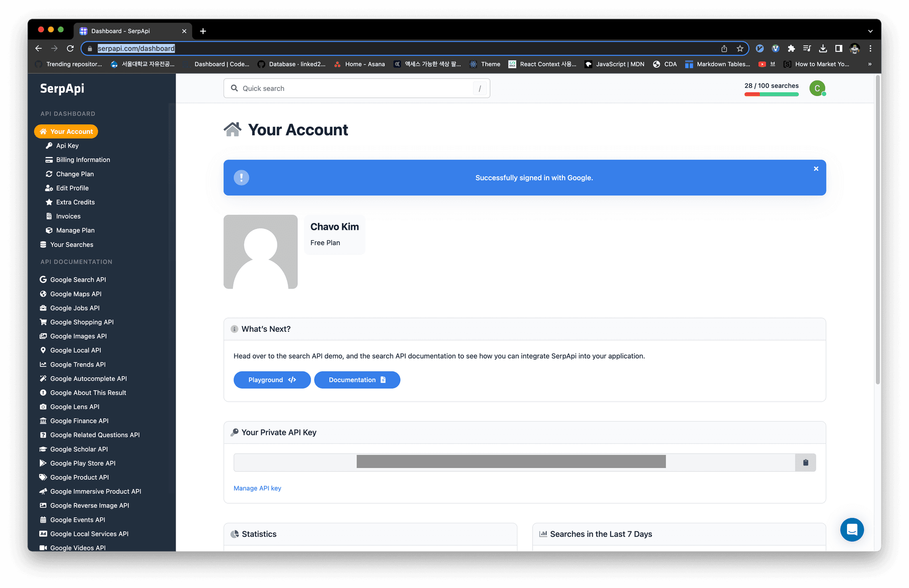
Task: Go to Your Searches in the sidebar
Action: coord(71,245)
